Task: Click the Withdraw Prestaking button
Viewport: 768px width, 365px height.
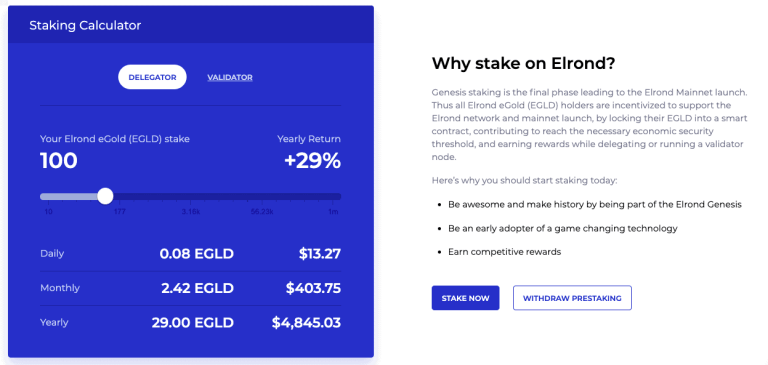Action: (572, 298)
